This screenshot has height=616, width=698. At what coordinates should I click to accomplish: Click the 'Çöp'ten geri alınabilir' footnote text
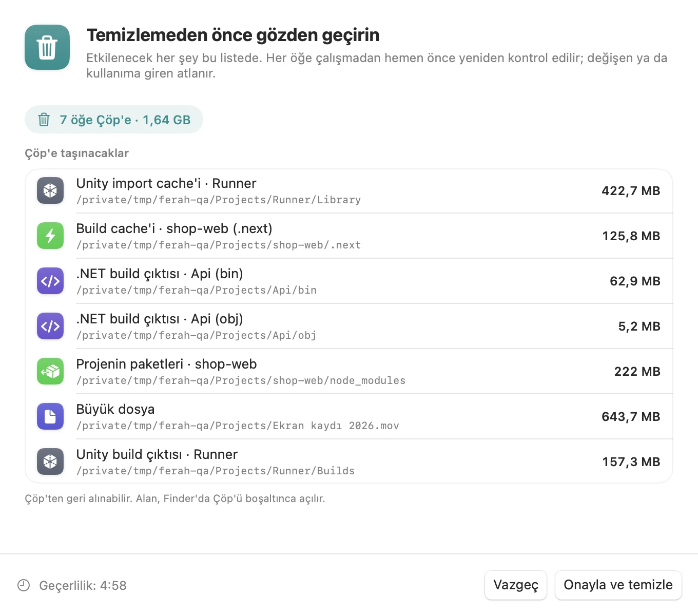175,498
